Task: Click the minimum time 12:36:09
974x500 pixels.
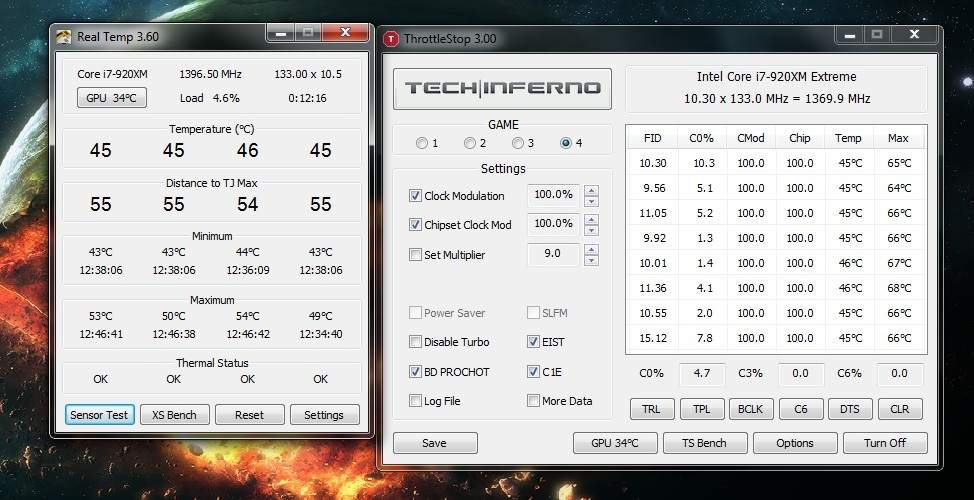Action: 248,270
